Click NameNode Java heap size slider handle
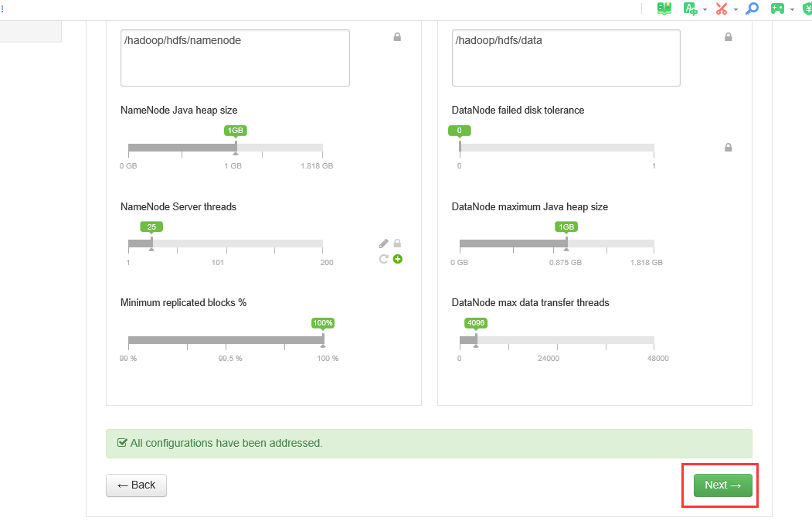The width and height of the screenshot is (812, 521). click(236, 148)
